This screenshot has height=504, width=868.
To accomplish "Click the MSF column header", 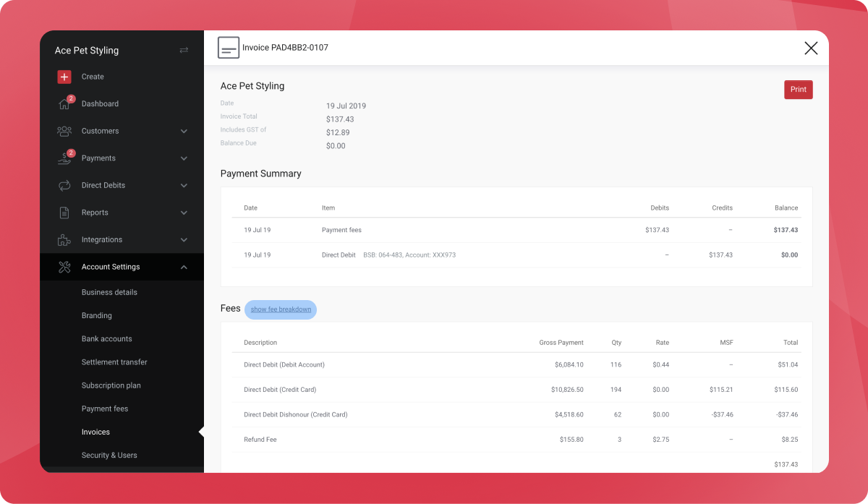I will tap(726, 343).
